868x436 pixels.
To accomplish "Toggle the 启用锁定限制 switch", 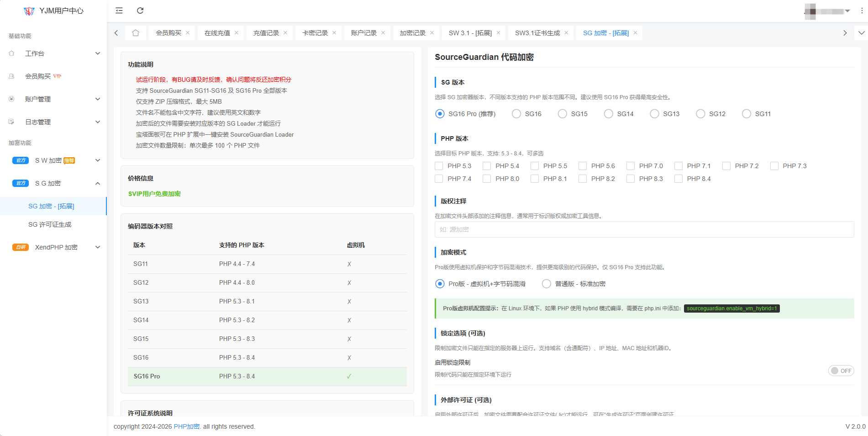I will 841,371.
